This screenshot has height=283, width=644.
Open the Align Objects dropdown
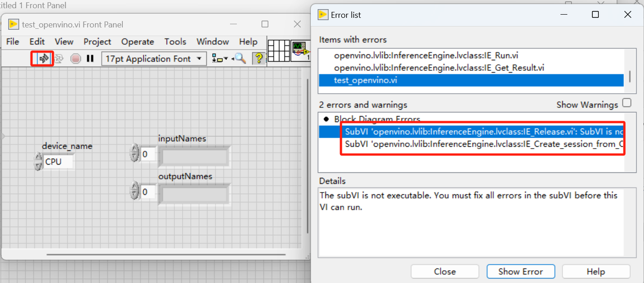coord(220,59)
